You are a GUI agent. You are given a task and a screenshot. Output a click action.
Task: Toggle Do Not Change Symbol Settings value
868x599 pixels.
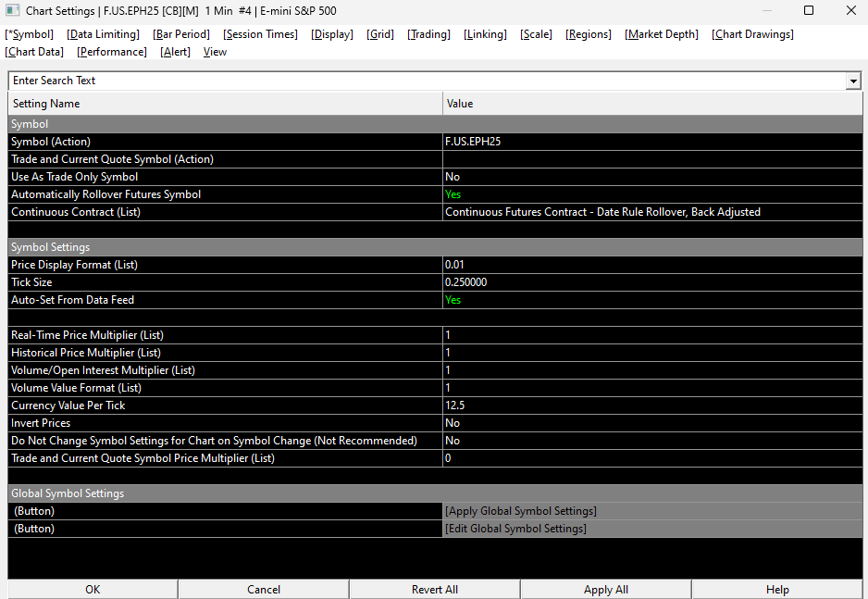pos(652,441)
